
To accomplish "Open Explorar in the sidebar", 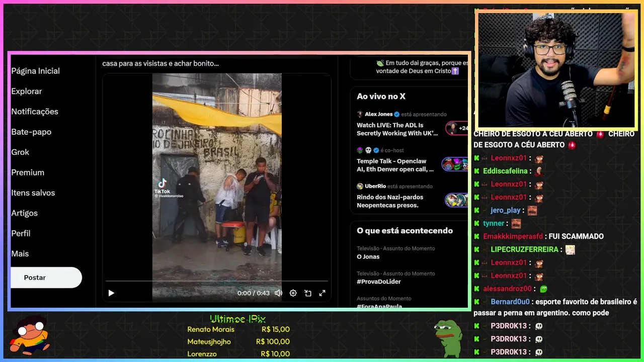I will click(27, 91).
